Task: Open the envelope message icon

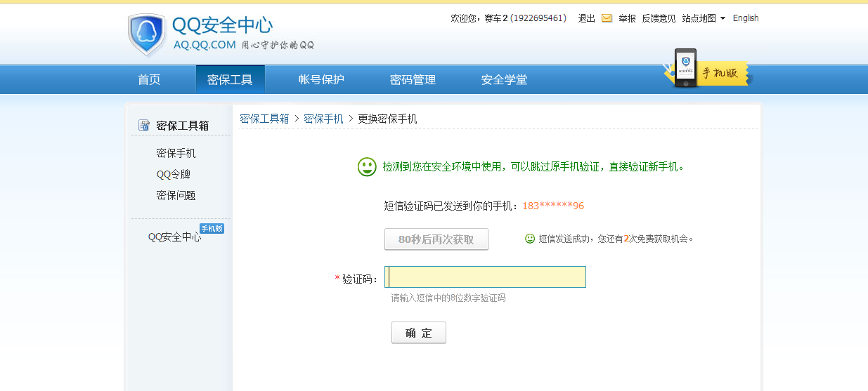Action: 607,19
